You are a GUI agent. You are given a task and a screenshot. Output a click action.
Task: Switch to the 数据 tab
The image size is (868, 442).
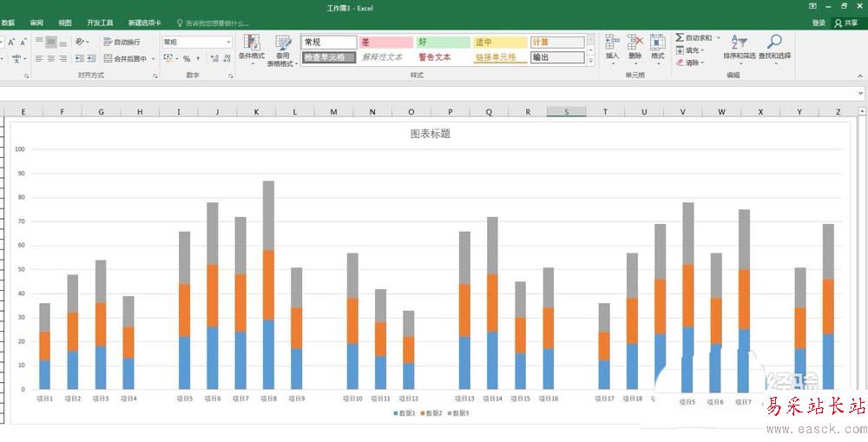[x=8, y=23]
